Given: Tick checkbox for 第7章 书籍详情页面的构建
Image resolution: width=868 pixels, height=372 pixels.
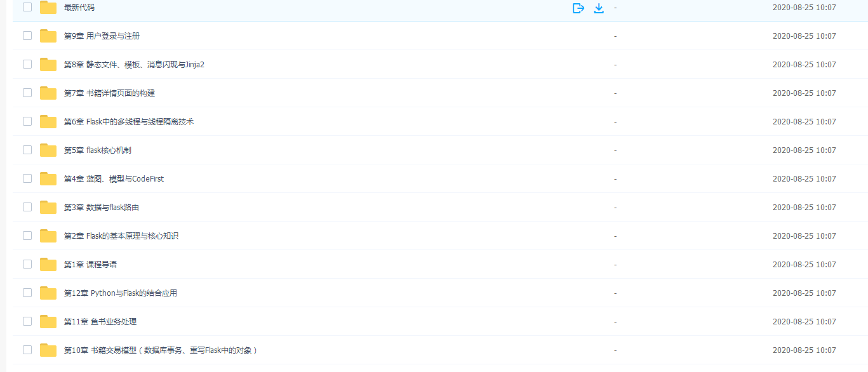Looking at the screenshot, I should coord(27,93).
